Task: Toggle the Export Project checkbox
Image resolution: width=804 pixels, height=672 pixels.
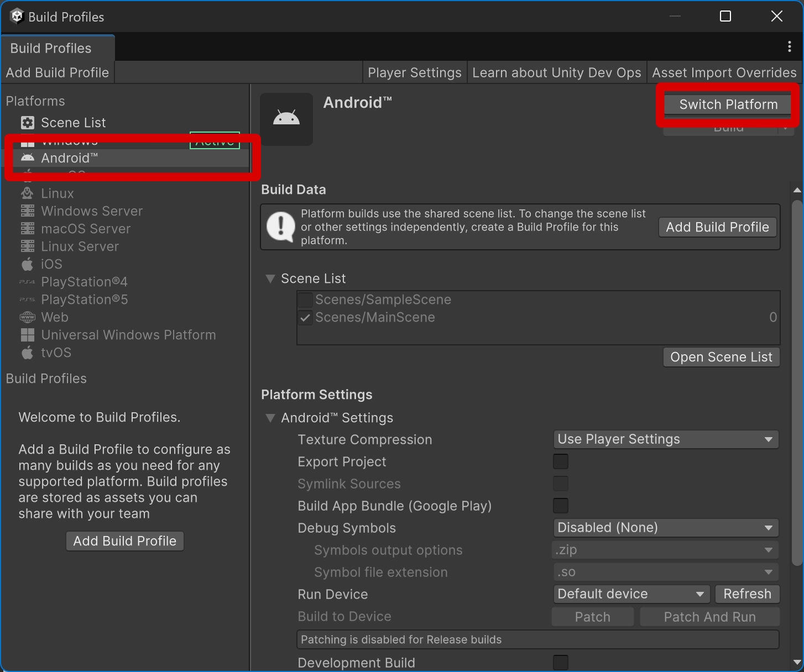Action: [561, 461]
